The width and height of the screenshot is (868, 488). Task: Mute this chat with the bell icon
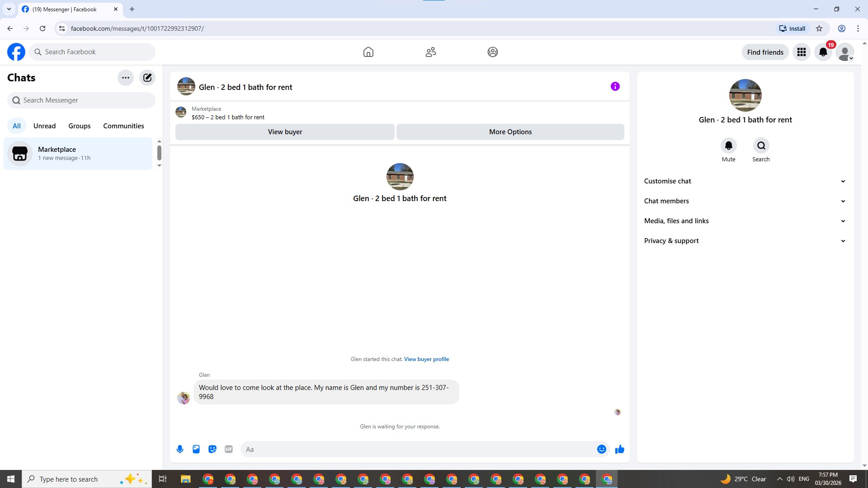click(728, 146)
